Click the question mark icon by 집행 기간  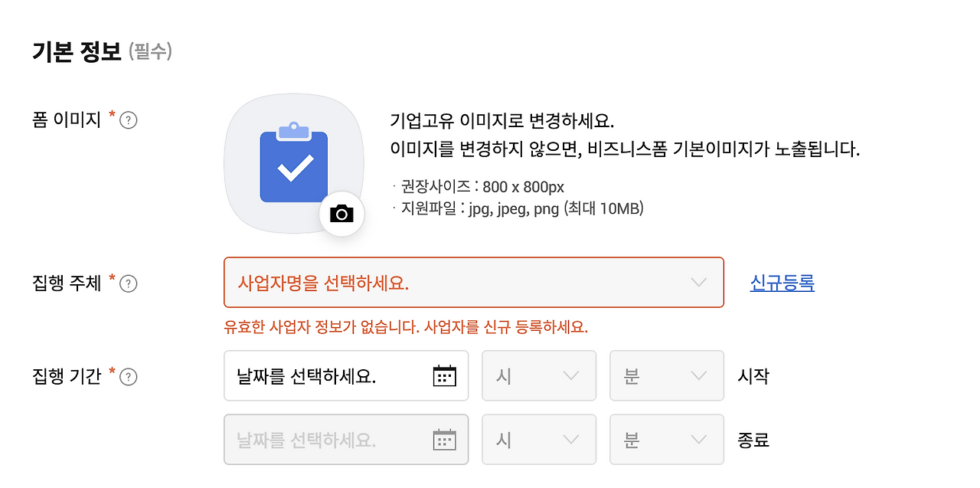click(x=129, y=377)
